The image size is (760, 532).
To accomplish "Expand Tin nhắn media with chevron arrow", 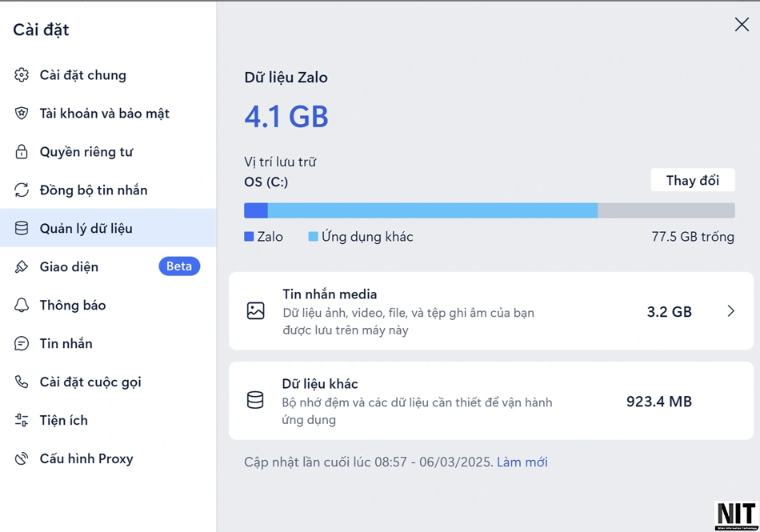I will (731, 311).
